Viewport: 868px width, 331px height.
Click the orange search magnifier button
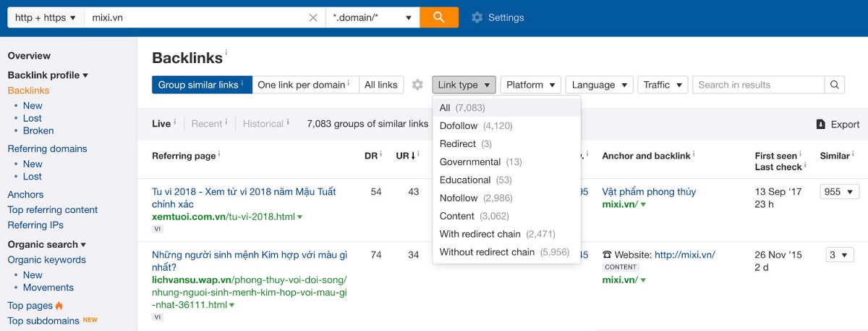point(439,17)
